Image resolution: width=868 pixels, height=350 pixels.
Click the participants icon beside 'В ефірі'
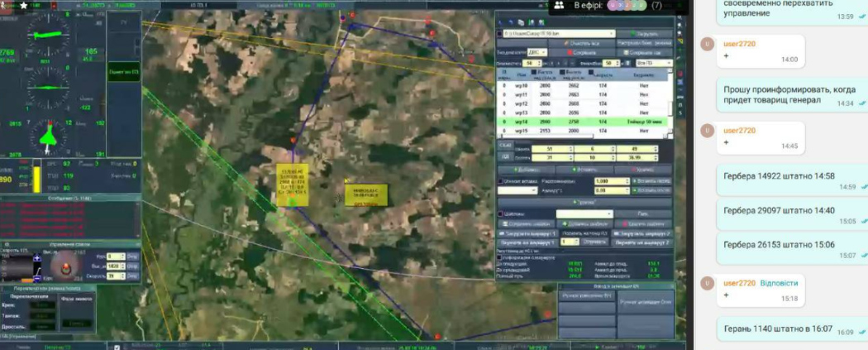coord(558,5)
